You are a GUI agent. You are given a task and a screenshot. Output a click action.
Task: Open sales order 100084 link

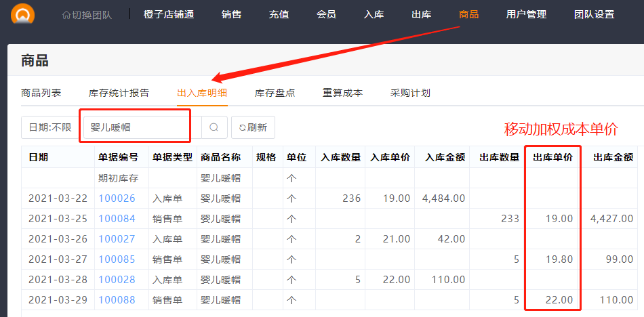(x=117, y=219)
